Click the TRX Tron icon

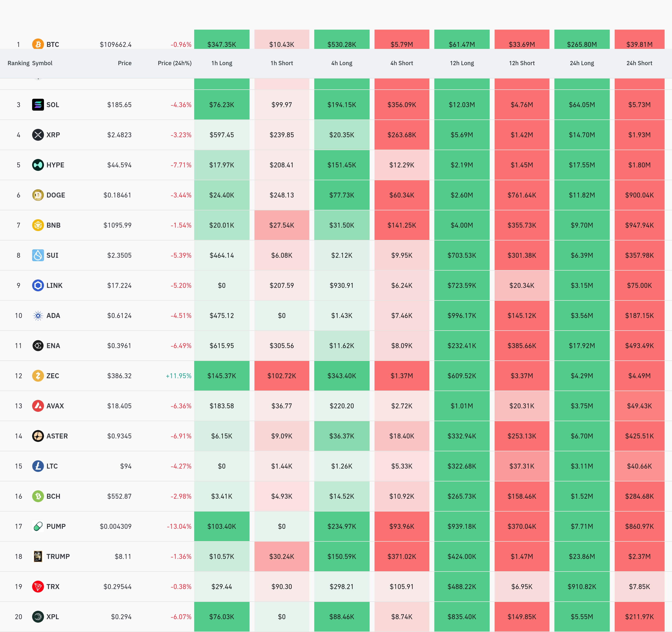(x=38, y=586)
